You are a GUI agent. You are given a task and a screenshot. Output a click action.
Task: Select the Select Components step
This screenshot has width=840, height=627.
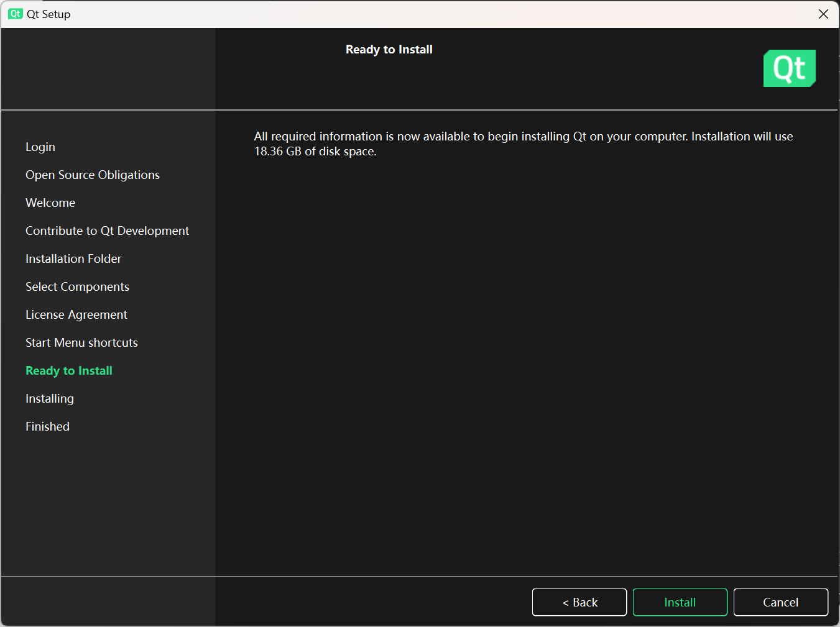[x=77, y=286]
